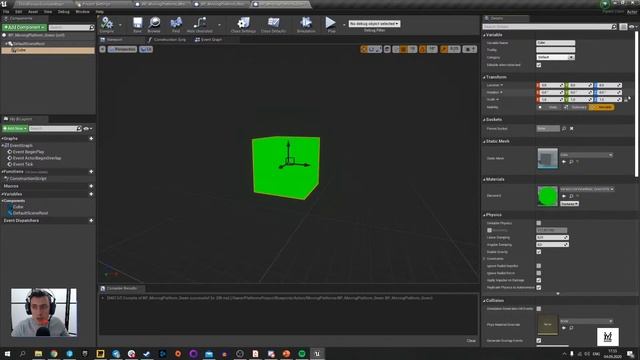Viewport: 640px width, 360px height.
Task: Open the Play options arrow
Action: (x=344, y=24)
